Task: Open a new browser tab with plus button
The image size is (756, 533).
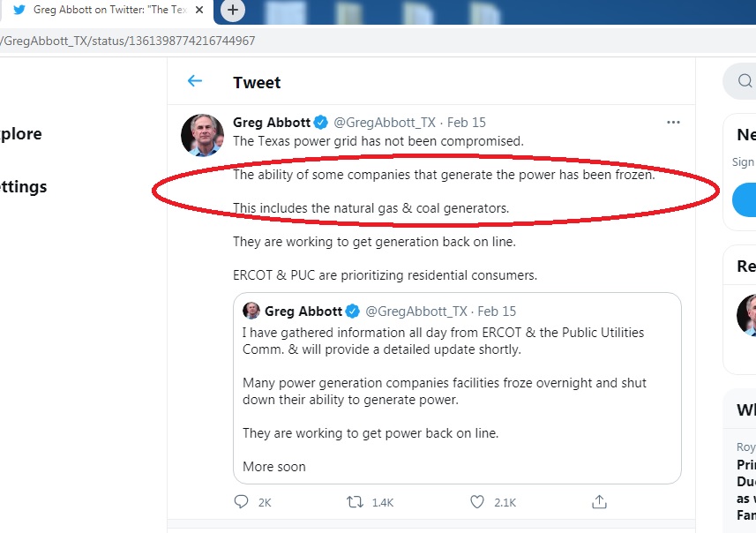Action: (232, 10)
